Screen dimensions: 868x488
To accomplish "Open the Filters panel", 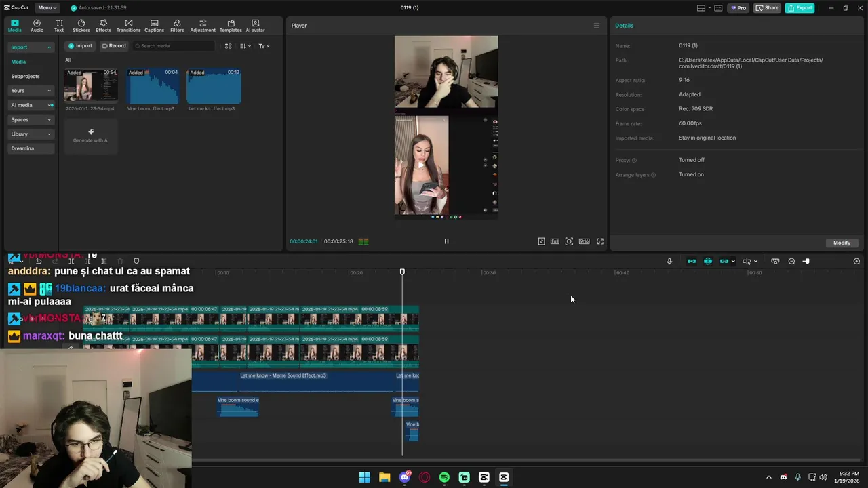I will click(177, 26).
